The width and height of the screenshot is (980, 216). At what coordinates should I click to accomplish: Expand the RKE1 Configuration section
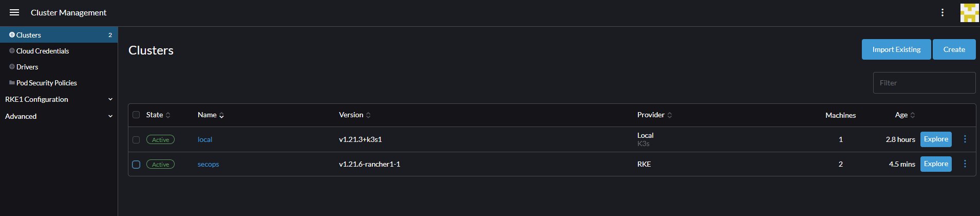(x=59, y=99)
